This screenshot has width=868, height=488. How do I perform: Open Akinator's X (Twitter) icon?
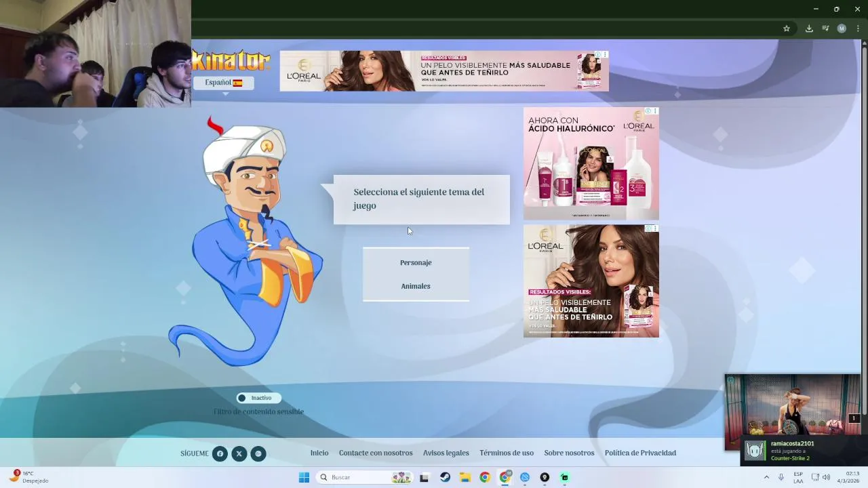coord(239,453)
